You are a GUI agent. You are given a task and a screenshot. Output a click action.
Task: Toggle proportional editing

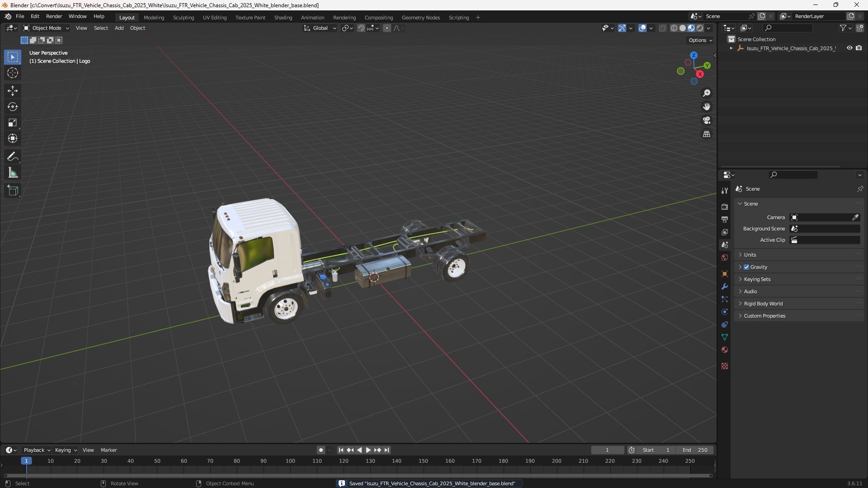coord(387,28)
